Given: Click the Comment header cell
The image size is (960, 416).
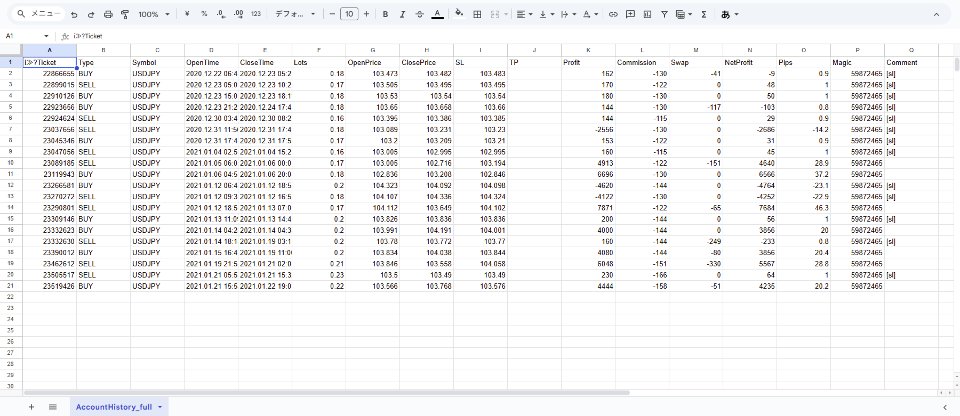Looking at the screenshot, I should pyautogui.click(x=912, y=62).
